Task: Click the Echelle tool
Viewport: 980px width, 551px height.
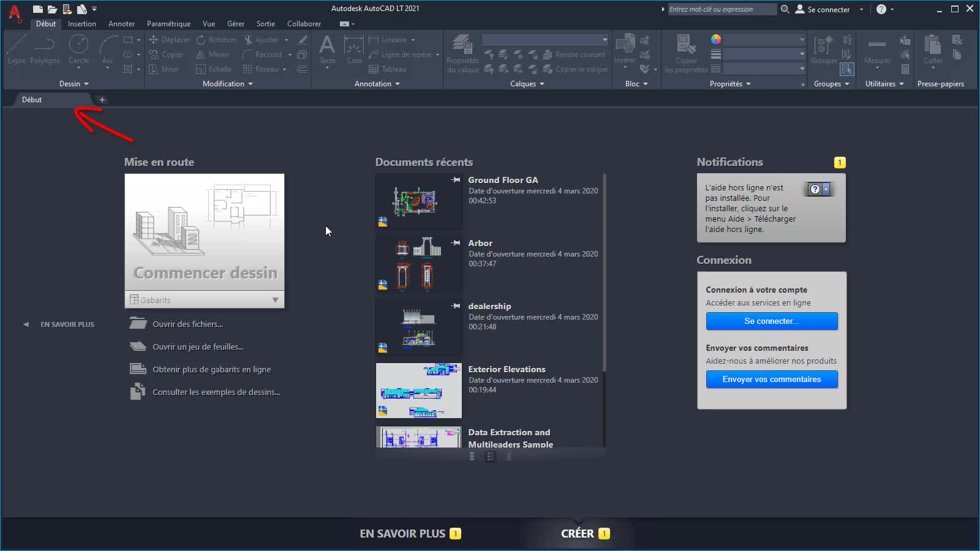Action: (213, 69)
